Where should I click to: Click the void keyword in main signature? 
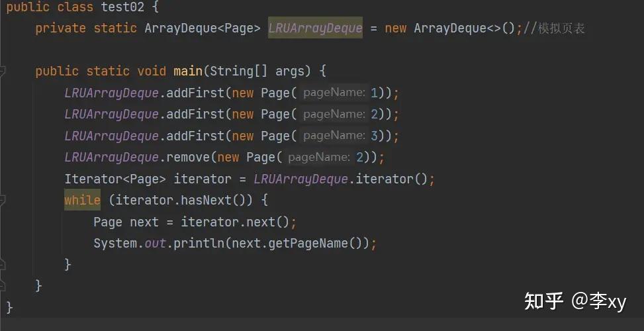152,71
